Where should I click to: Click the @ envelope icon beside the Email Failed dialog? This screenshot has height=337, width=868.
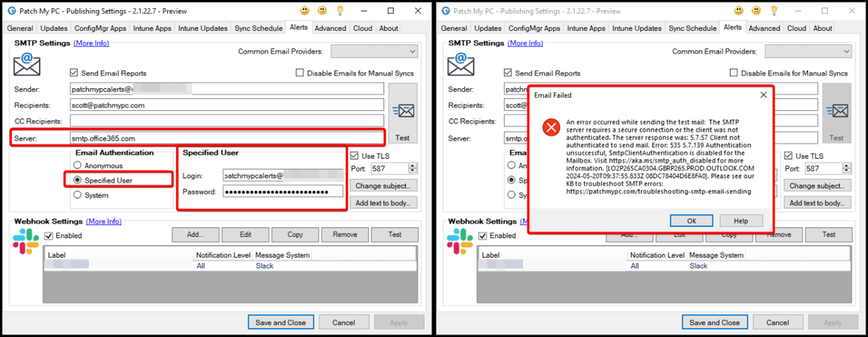(461, 64)
